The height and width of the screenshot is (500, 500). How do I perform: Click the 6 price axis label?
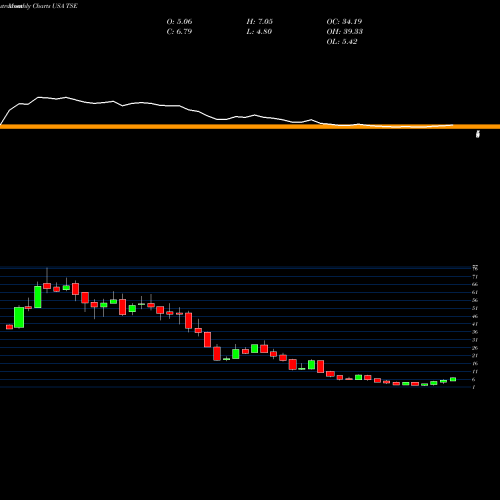click(x=474, y=380)
